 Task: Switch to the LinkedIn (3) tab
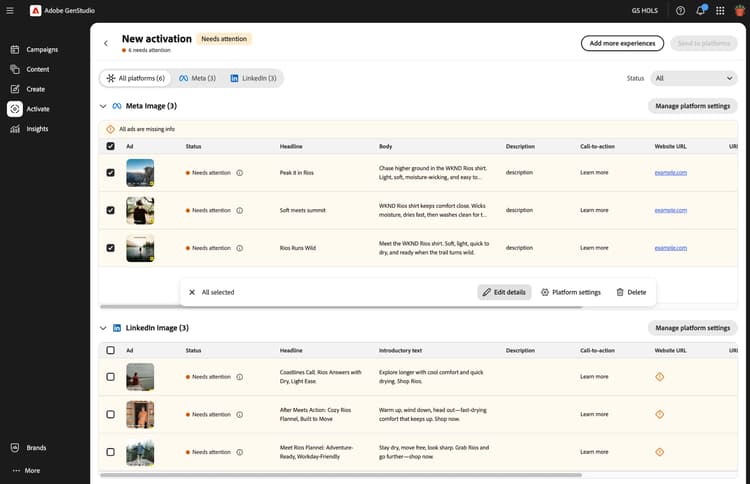click(x=253, y=78)
